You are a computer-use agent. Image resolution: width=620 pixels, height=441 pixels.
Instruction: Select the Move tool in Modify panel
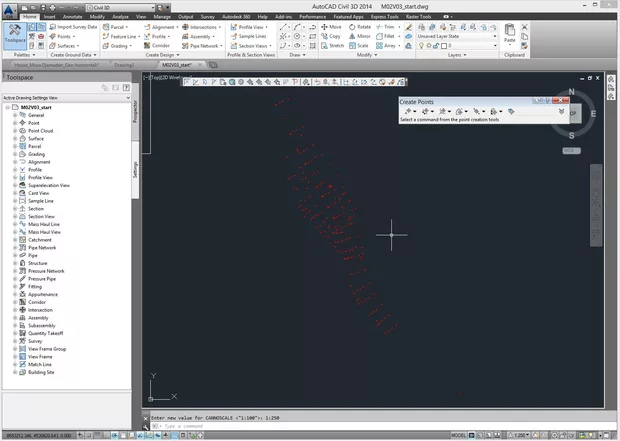(x=334, y=27)
